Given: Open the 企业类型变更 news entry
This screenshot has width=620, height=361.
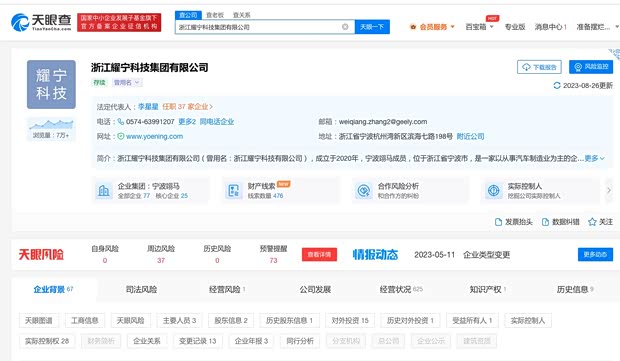Looking at the screenshot, I should tap(486, 255).
